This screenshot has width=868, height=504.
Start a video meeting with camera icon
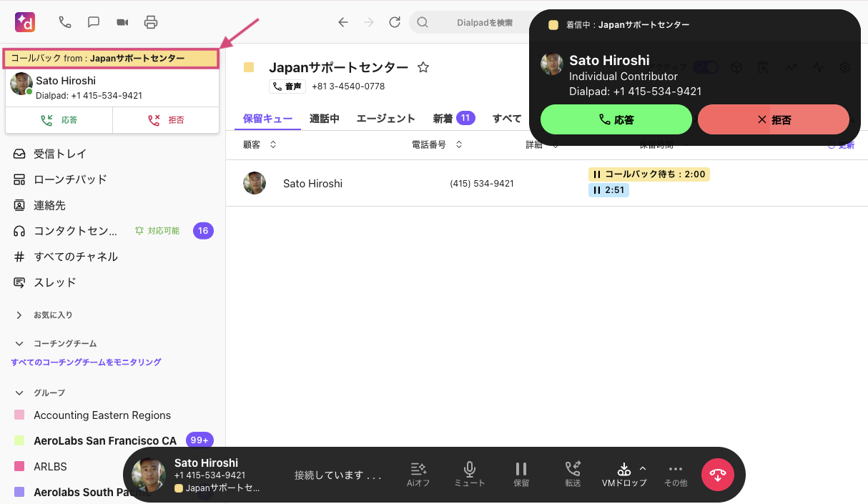(122, 22)
